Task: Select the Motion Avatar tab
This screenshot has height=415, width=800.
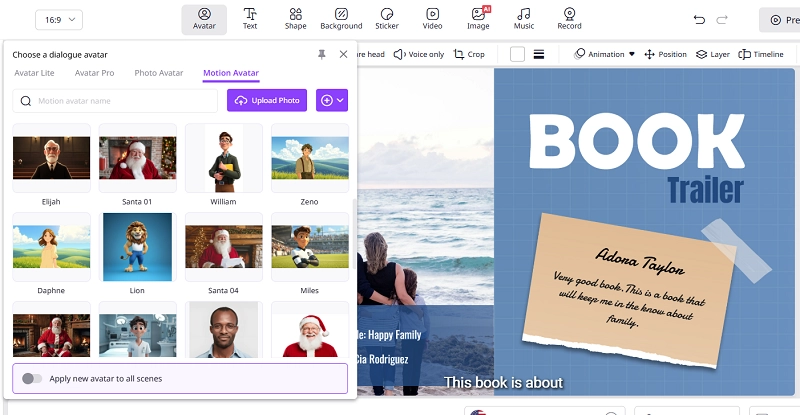Action: 231,73
